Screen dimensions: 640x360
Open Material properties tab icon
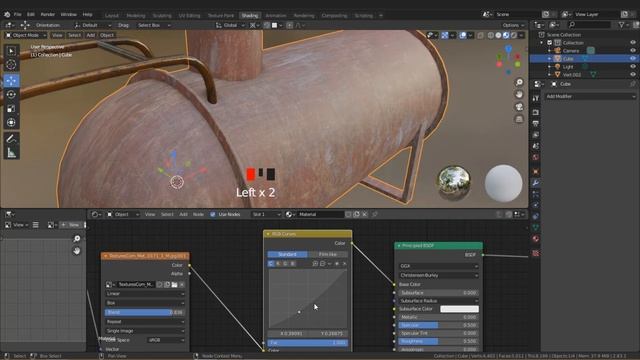tap(536, 239)
